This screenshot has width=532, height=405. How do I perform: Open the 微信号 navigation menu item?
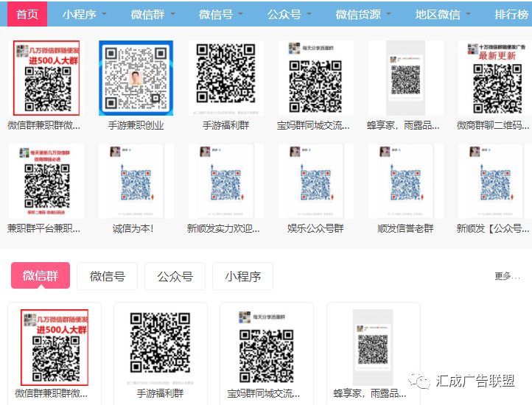[x=216, y=14]
